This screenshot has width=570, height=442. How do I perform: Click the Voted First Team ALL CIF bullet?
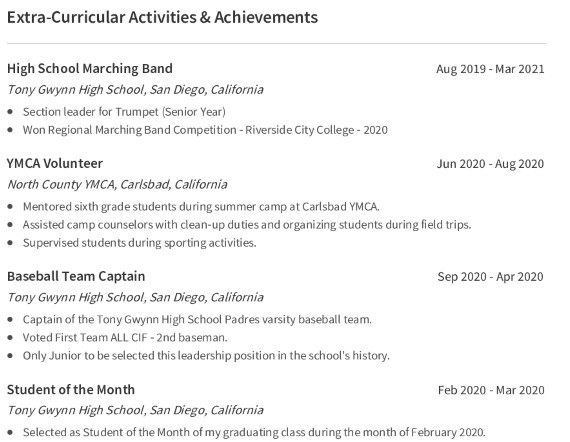point(125,338)
